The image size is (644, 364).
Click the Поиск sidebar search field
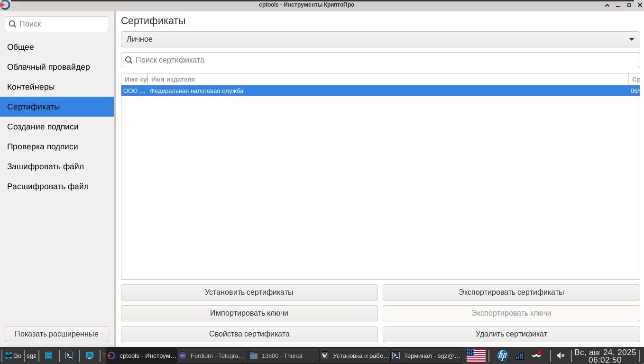[x=57, y=24]
